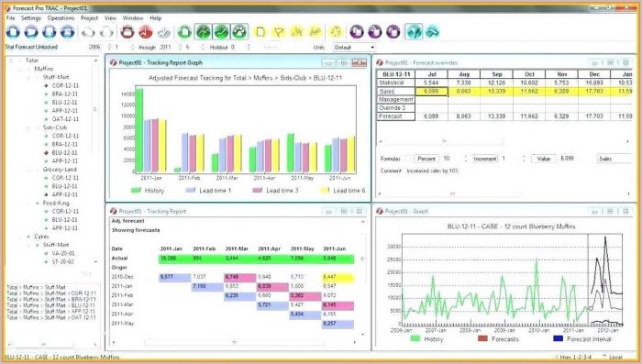Click the blue Print toolbar icon
Image resolution: width=642 pixels, height=364 pixels.
tap(68, 31)
